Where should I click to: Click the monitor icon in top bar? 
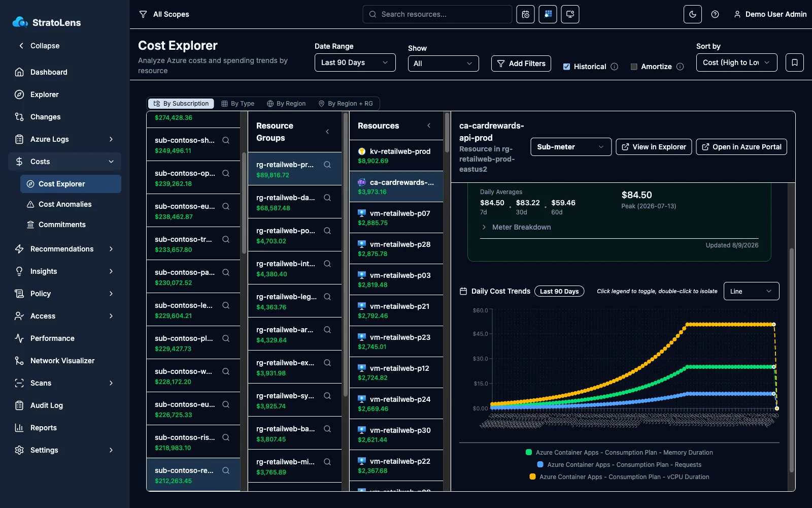click(x=570, y=14)
